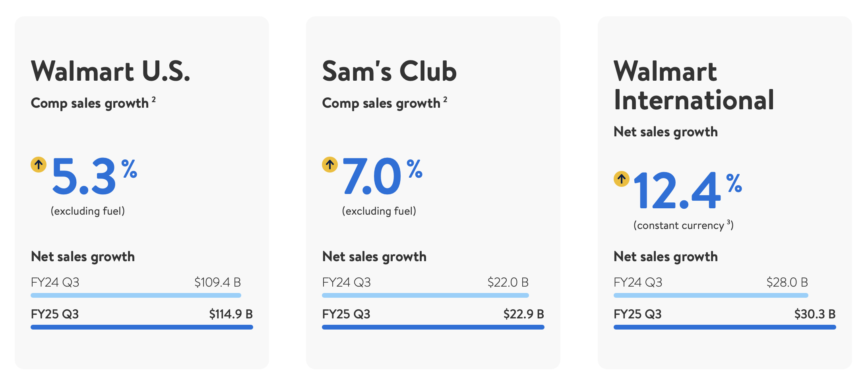Viewport: 868px width, 384px height.
Task: Click the large 5.3% comp sales figure
Action: tap(84, 176)
